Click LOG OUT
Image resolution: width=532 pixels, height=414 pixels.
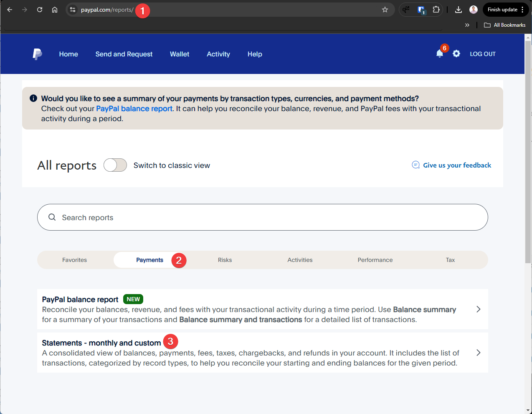pos(483,54)
